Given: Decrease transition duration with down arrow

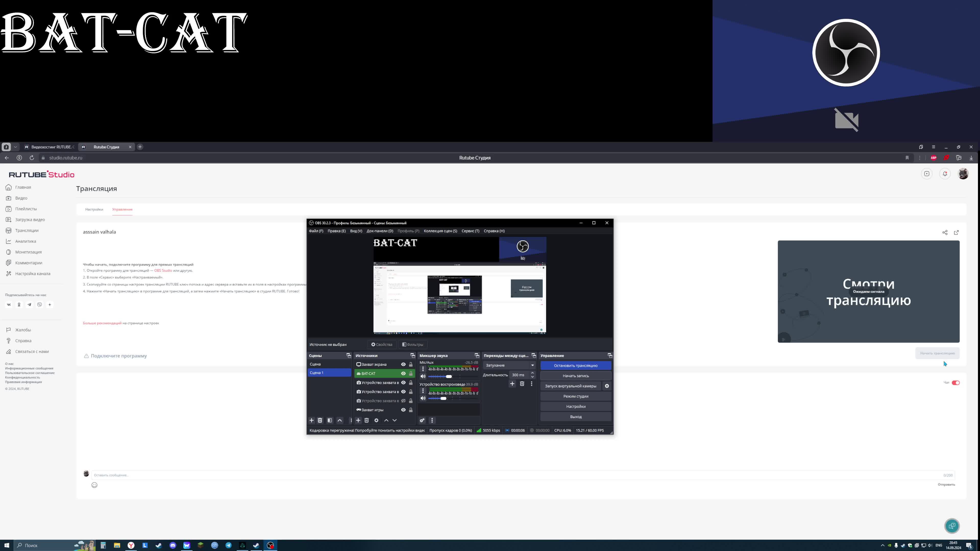Looking at the screenshot, I should 532,377.
